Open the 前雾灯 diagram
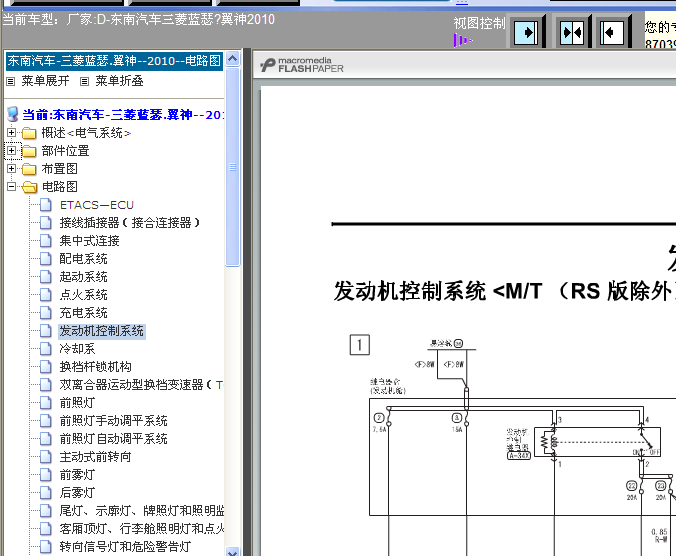The width and height of the screenshot is (676, 556). pyautogui.click(x=78, y=475)
